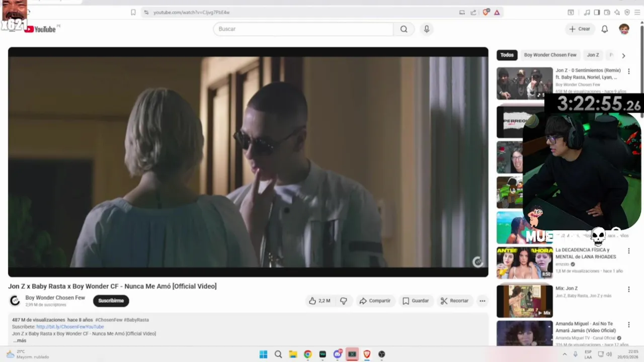Click the search magnifier button

pyautogui.click(x=404, y=29)
